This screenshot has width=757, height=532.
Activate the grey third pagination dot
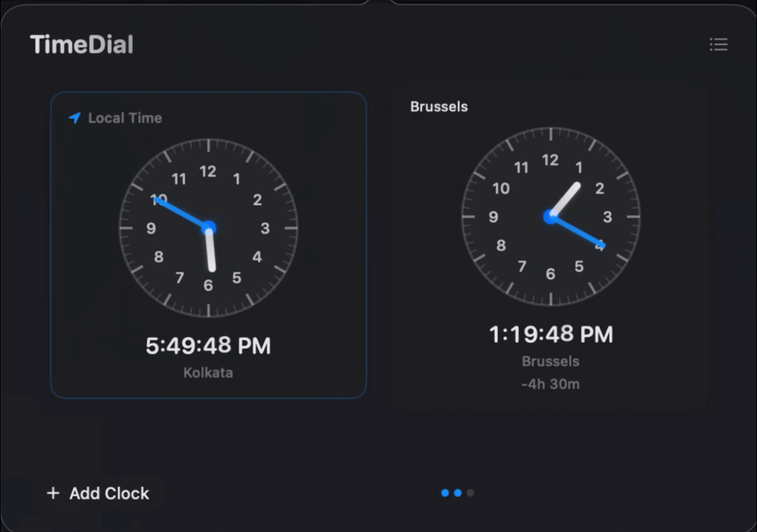click(469, 492)
